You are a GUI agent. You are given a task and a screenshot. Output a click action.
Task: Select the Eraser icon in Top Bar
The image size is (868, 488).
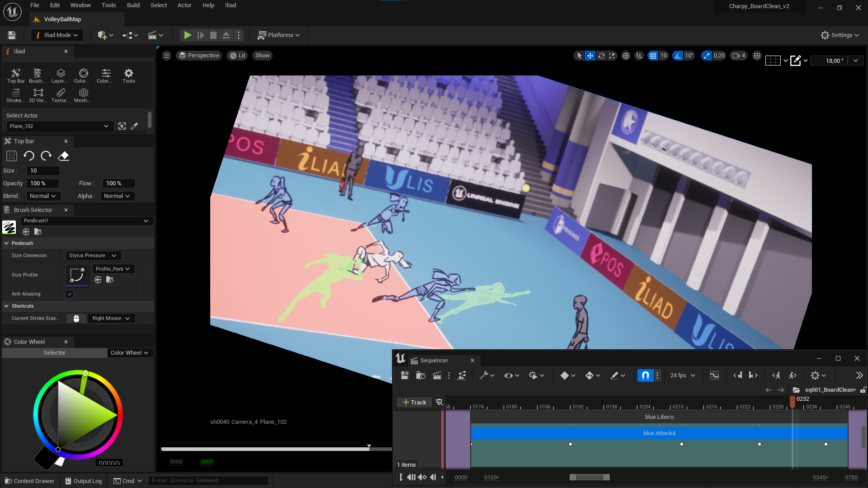click(63, 156)
